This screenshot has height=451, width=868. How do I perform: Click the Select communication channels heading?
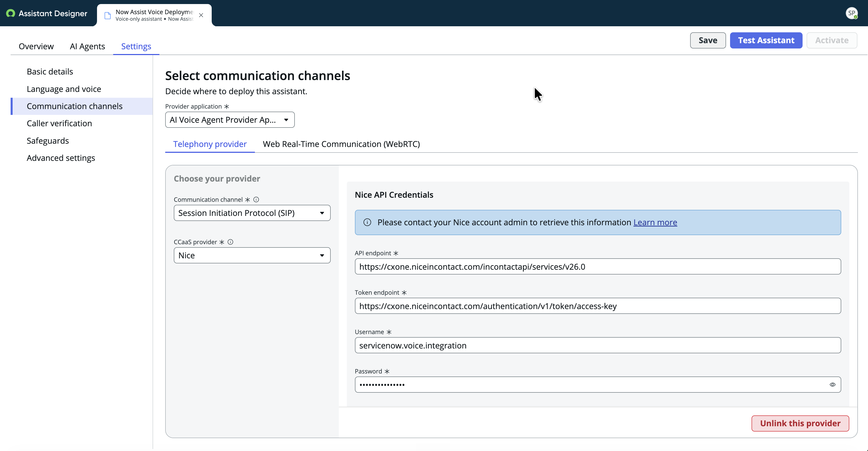coord(258,76)
